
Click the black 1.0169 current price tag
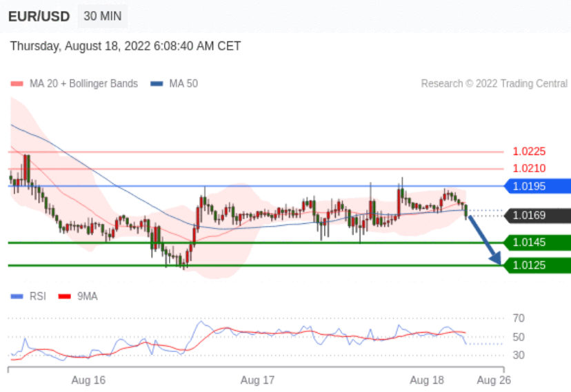pos(537,215)
